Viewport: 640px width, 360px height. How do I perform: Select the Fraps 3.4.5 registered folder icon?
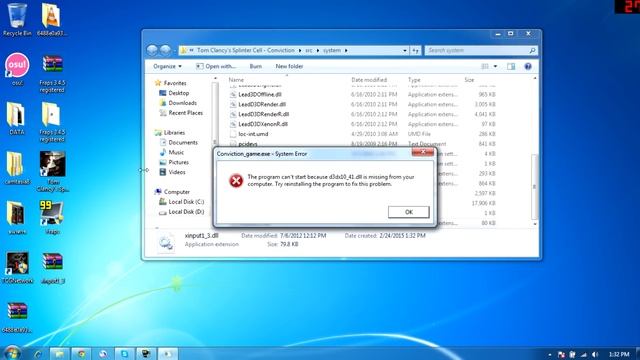coord(52,122)
